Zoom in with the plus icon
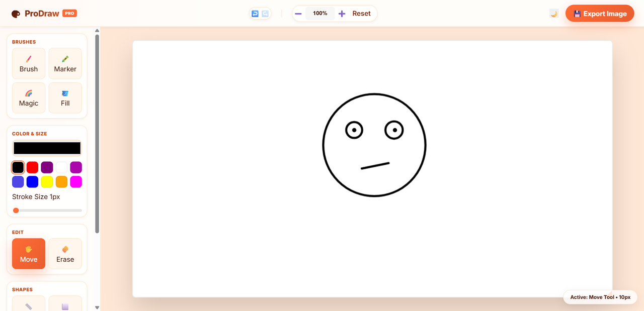 [342, 14]
